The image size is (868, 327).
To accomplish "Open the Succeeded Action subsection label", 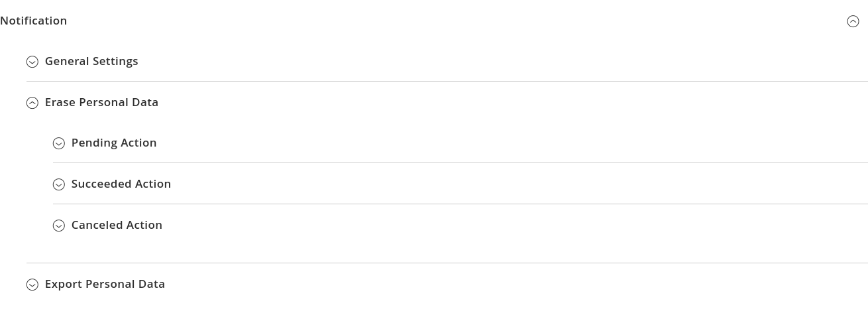I will (121, 184).
